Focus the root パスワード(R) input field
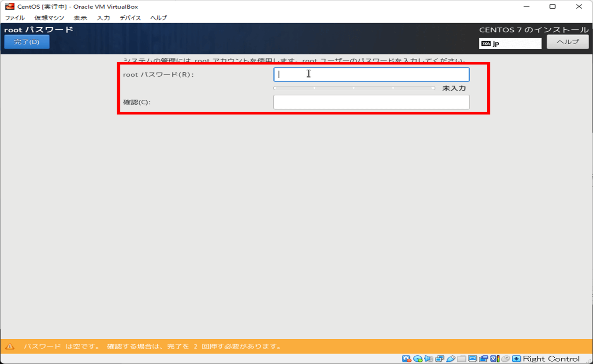 (x=371, y=74)
